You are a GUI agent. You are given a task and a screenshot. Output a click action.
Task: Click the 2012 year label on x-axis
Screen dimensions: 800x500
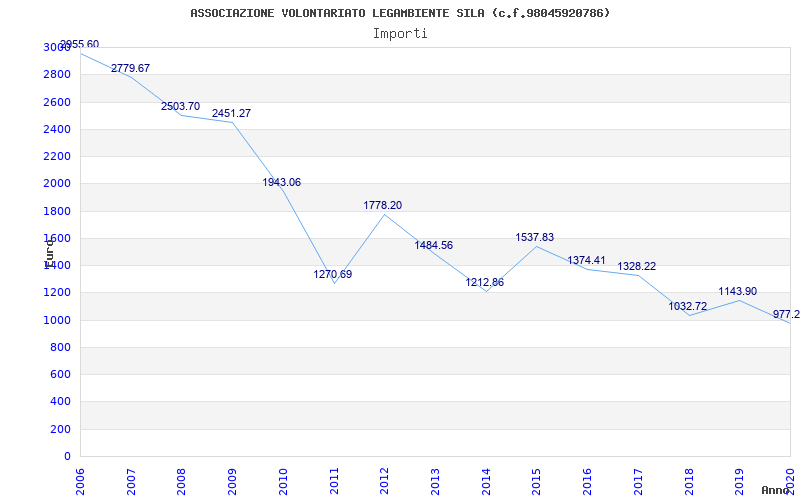[x=385, y=482]
